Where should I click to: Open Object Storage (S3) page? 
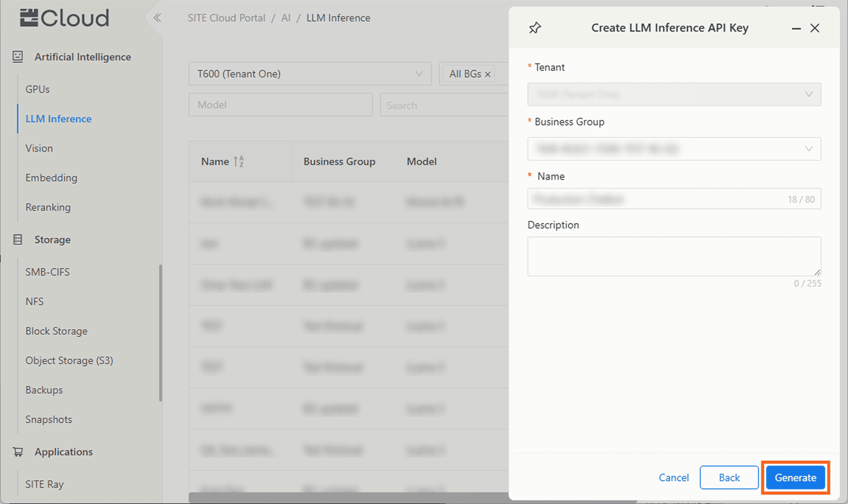(69, 360)
